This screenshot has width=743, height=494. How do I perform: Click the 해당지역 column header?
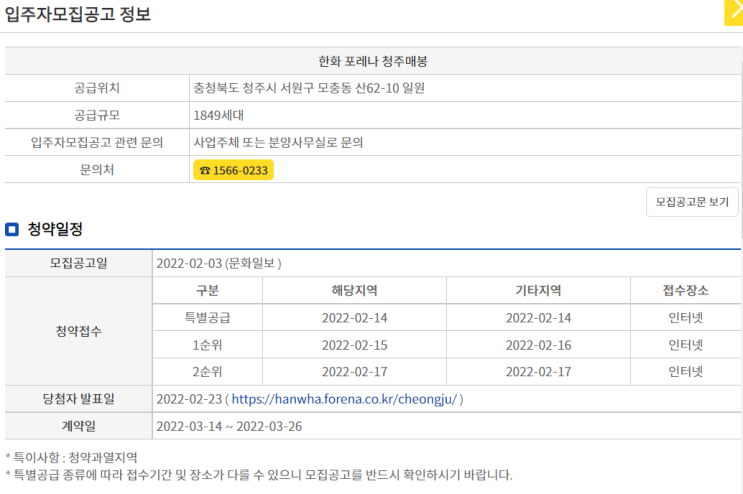tap(354, 290)
